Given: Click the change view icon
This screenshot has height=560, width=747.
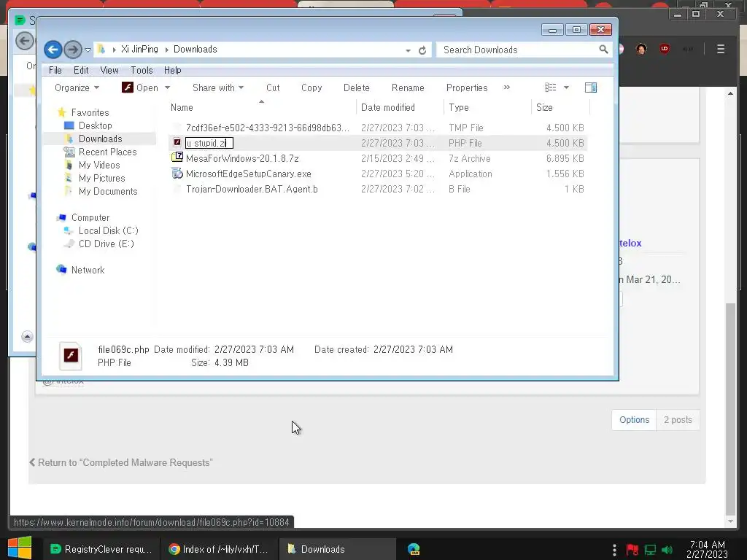Looking at the screenshot, I should click(x=551, y=87).
